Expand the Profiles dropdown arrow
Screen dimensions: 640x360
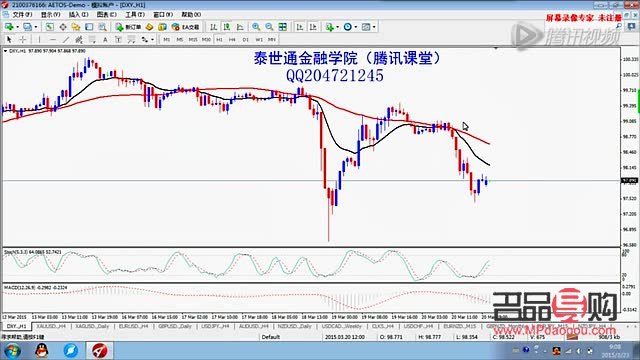pos(36,27)
